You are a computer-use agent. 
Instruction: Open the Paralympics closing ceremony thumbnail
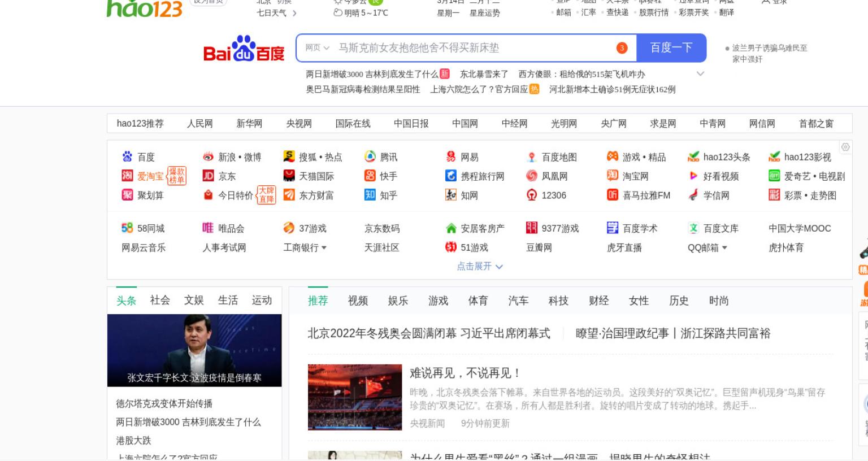tap(355, 397)
